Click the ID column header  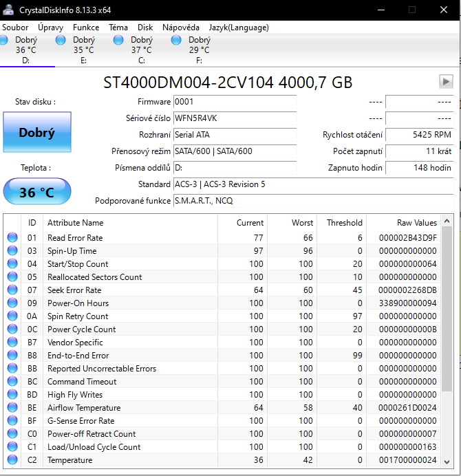(32, 223)
